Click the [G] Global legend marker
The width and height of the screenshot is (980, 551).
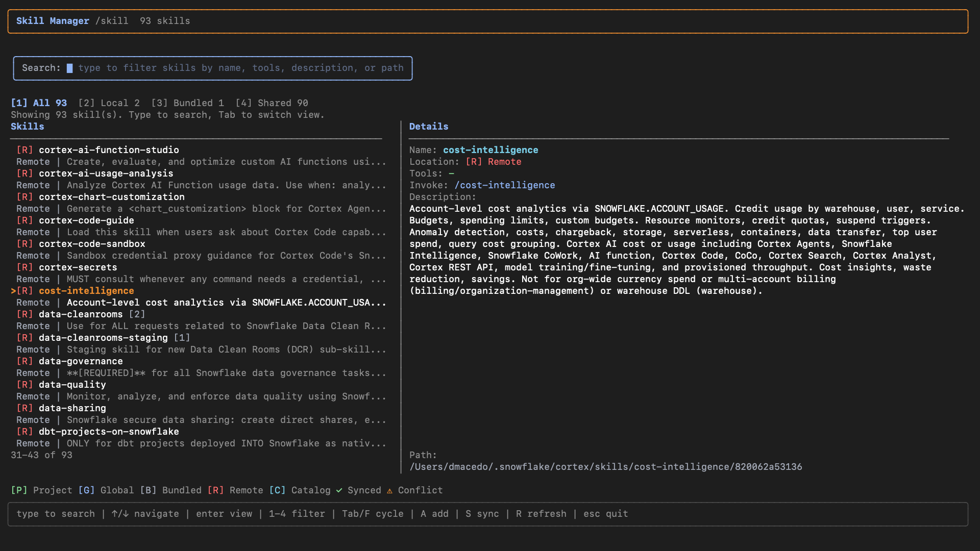point(106,490)
